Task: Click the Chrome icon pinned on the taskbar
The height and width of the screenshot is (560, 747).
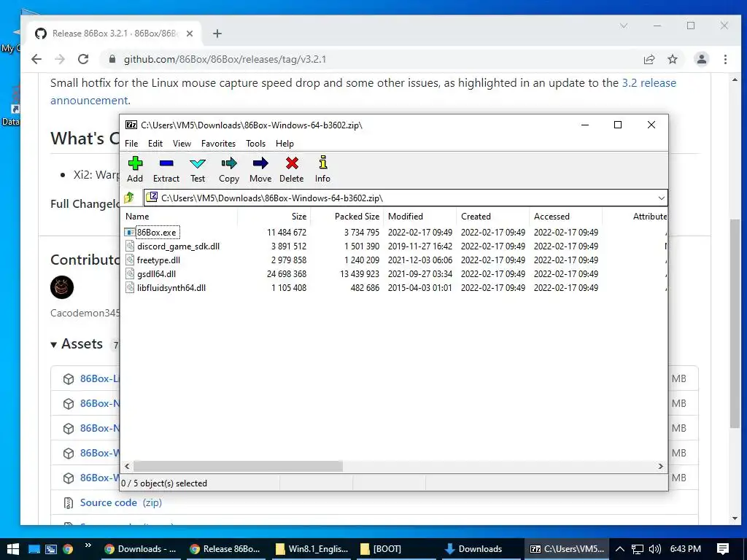Action: [68, 549]
